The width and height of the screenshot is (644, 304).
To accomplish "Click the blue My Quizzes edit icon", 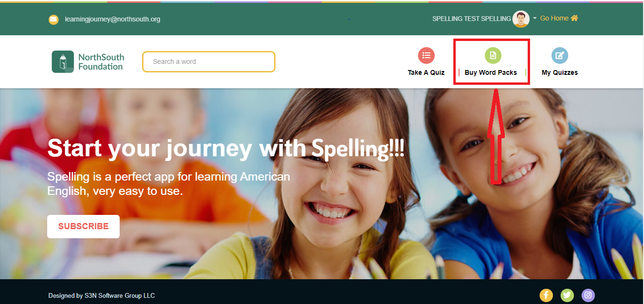I will coord(560,55).
